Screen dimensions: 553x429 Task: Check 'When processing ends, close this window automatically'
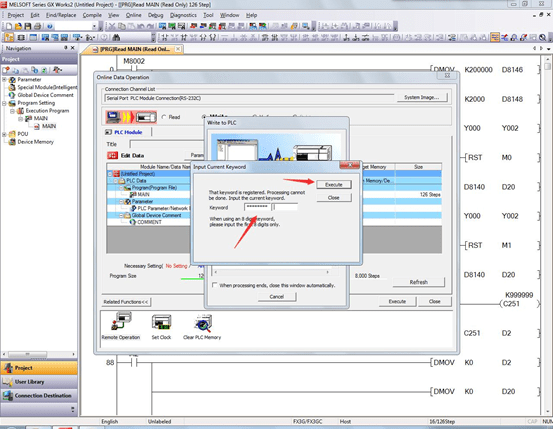[214, 285]
